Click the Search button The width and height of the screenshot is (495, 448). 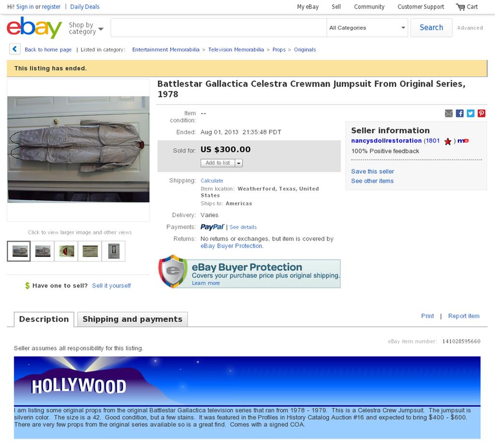point(431,28)
